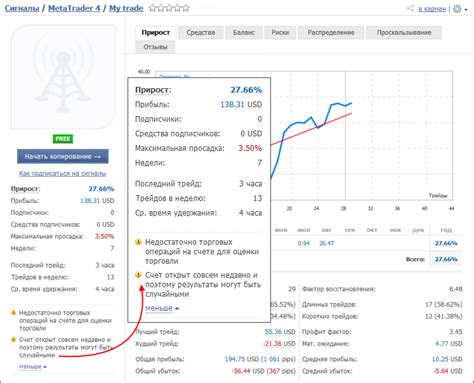This screenshot has height=383, width=474.
Task: Rate the signal with the fifth star
Action: pos(186,8)
